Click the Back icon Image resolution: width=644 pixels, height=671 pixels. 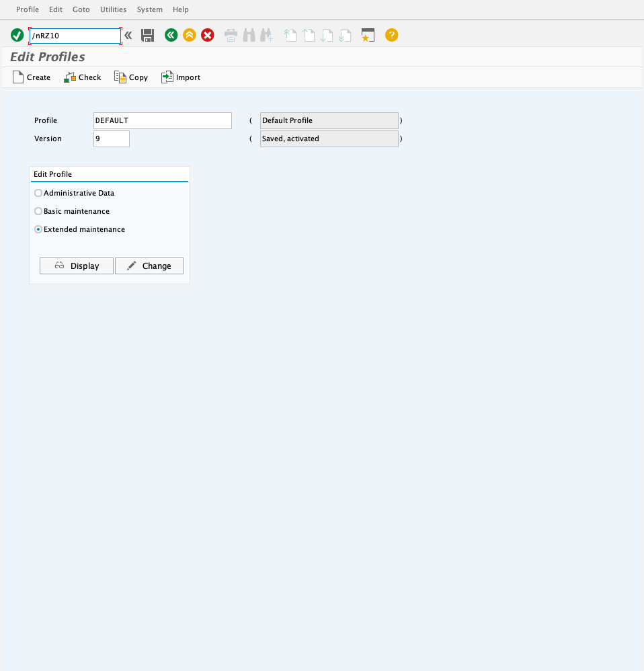tap(171, 35)
